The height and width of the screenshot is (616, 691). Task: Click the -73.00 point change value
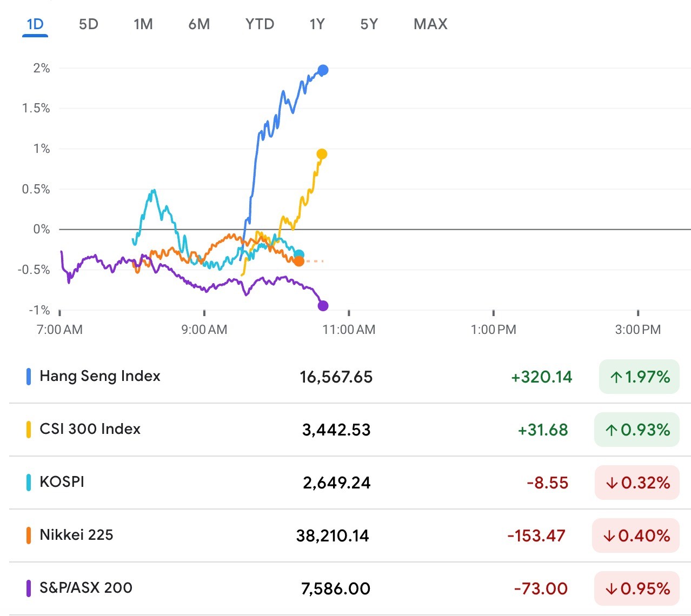[x=541, y=589]
